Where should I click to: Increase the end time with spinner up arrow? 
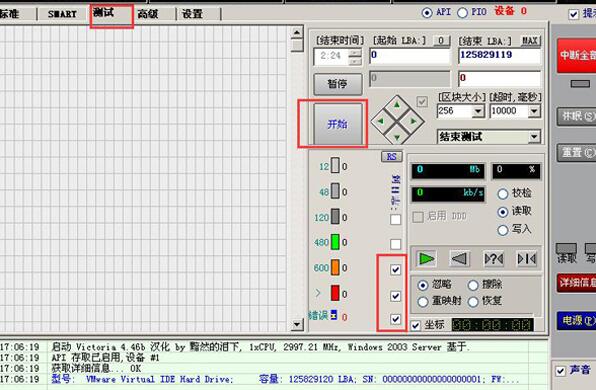(355, 53)
